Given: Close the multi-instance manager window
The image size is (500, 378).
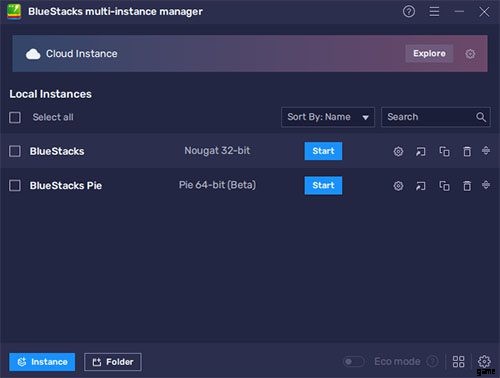Looking at the screenshot, I should tap(484, 12).
